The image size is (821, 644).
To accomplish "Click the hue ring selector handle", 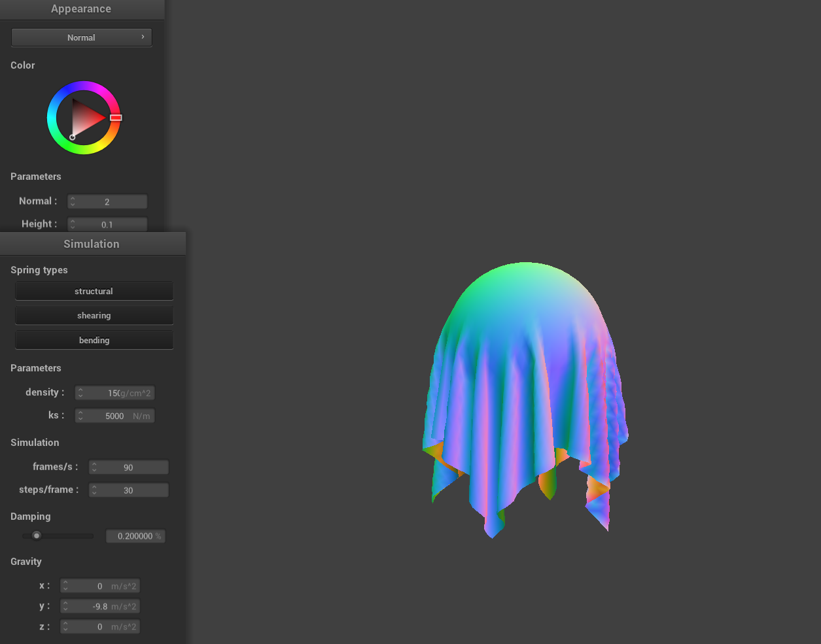I will point(116,118).
